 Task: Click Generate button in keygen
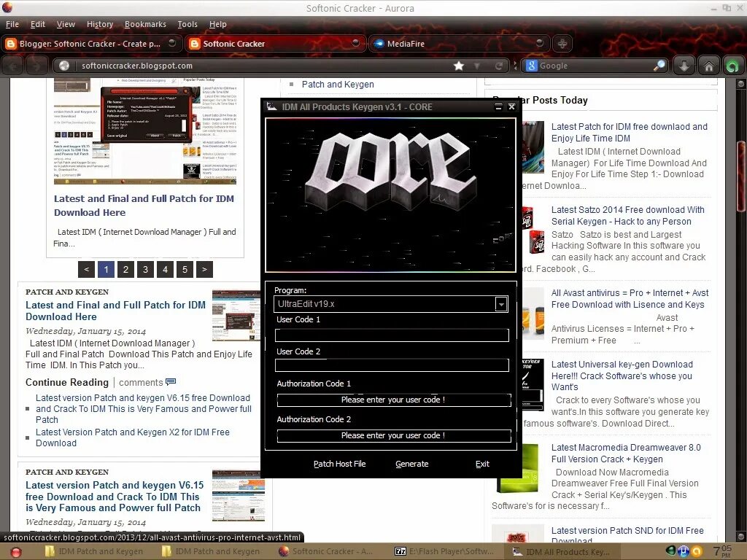coord(412,464)
